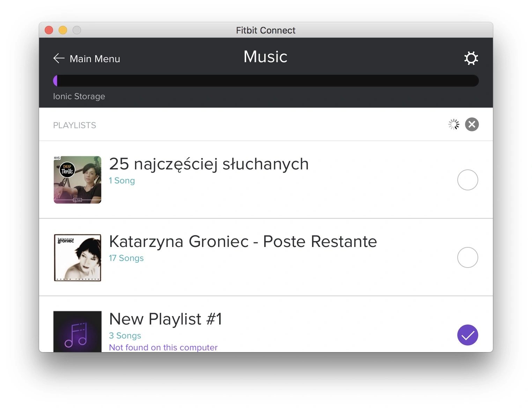
Task: Open the '25 najczęściej słuchanych' playlist title
Action: 209,164
